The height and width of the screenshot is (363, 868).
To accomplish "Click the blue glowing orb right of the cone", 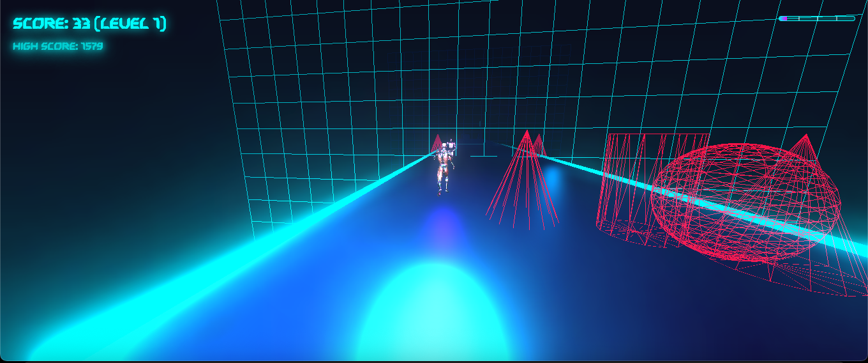I will (x=554, y=180).
